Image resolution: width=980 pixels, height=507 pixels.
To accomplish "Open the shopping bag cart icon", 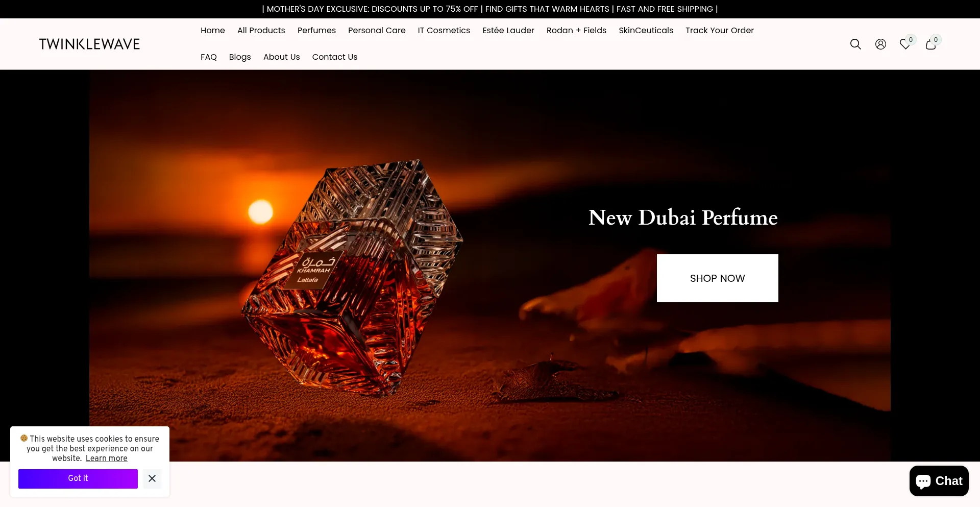I will (930, 44).
